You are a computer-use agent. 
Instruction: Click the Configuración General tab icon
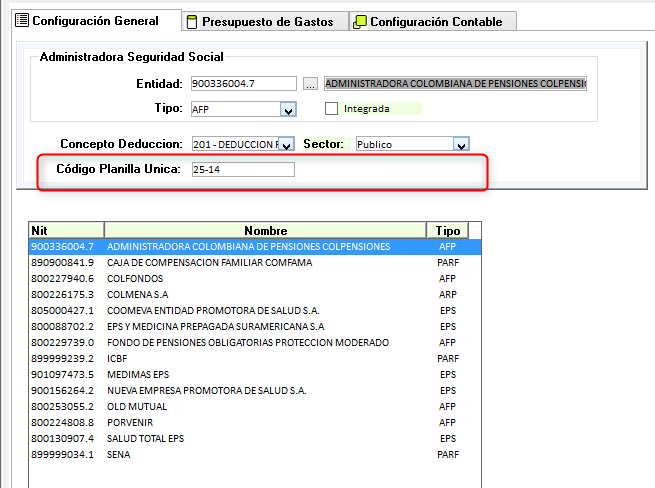22,20
